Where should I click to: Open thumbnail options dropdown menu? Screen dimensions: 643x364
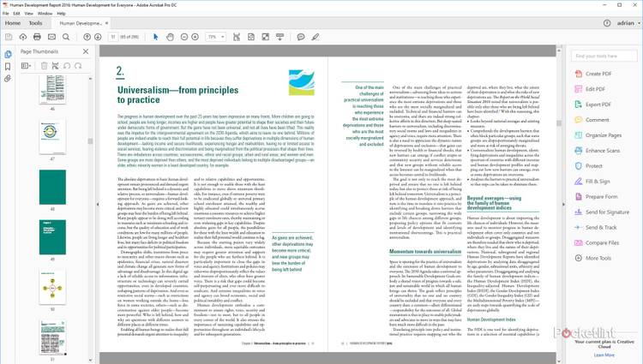pyautogui.click(x=27, y=65)
